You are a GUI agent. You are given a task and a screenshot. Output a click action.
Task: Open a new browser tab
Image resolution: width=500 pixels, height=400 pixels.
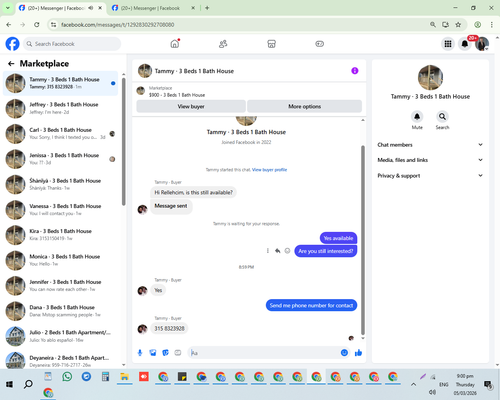point(207,8)
